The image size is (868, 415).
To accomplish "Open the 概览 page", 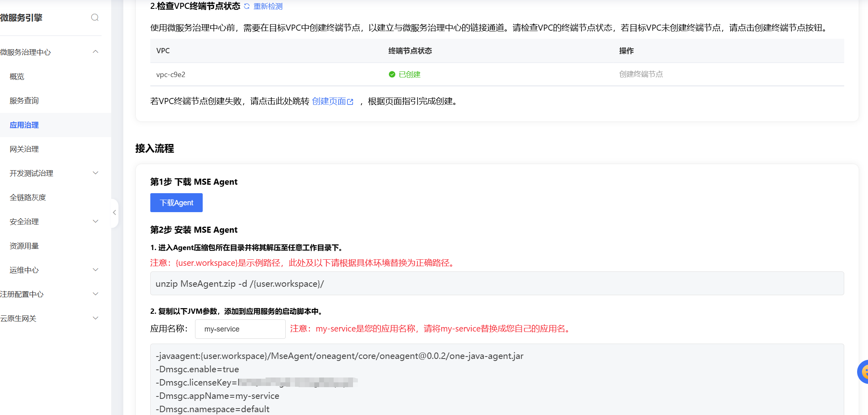I will pos(17,77).
